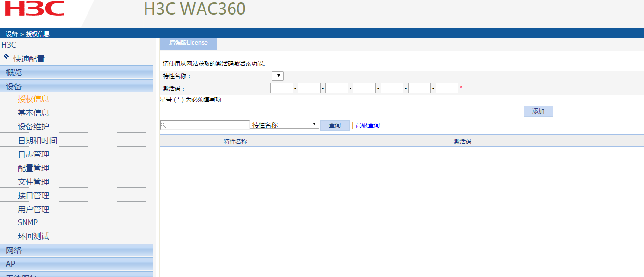Viewport: 644px width, 277px height.
Task: Select the 增强版License tab
Action: 188,43
